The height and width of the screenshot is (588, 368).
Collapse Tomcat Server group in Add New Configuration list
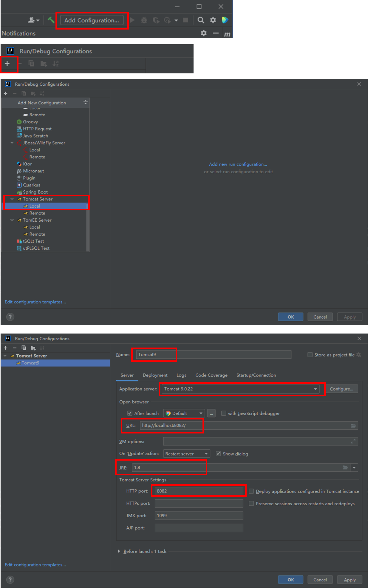[12, 199]
